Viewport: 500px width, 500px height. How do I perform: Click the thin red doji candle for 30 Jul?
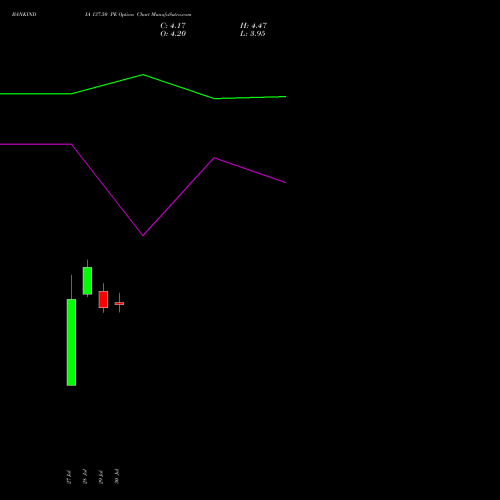coord(119,303)
